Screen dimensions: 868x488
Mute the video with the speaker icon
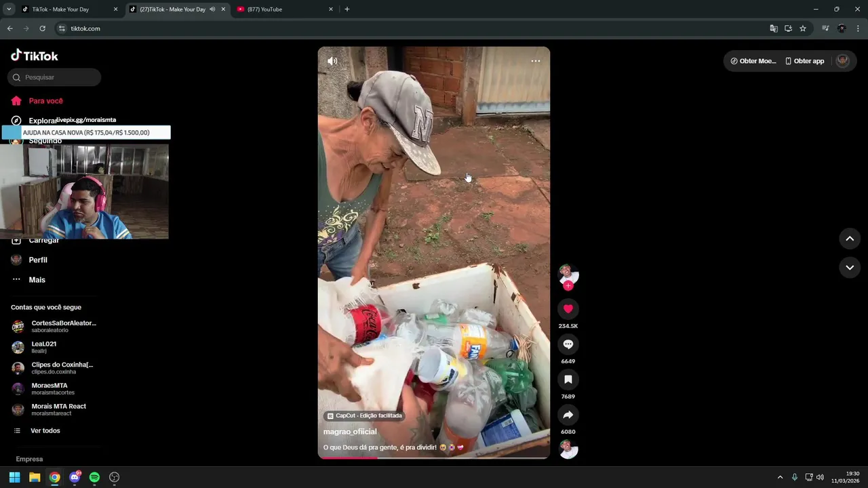[332, 61]
